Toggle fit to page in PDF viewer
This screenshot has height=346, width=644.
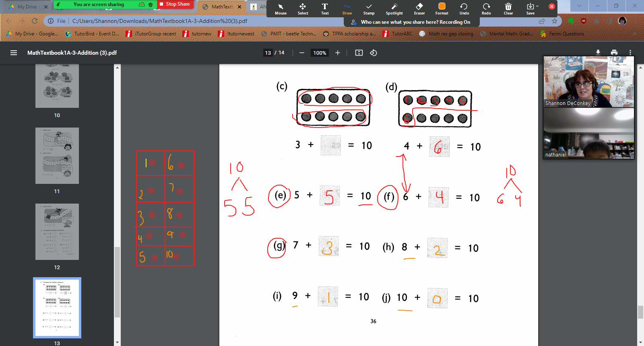(x=359, y=53)
